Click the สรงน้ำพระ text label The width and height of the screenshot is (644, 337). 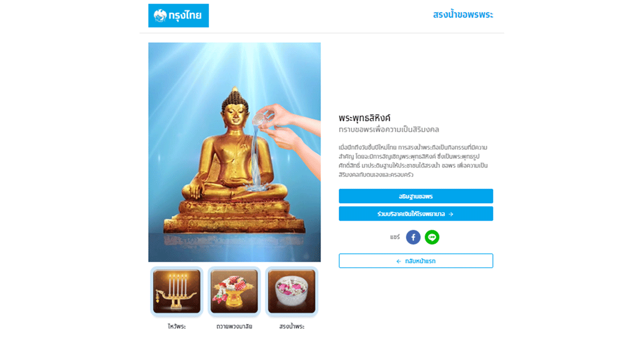(291, 326)
